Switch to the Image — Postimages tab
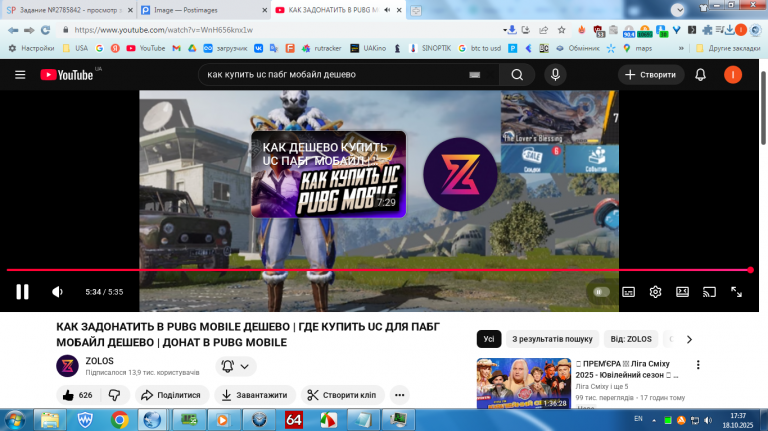 201,10
